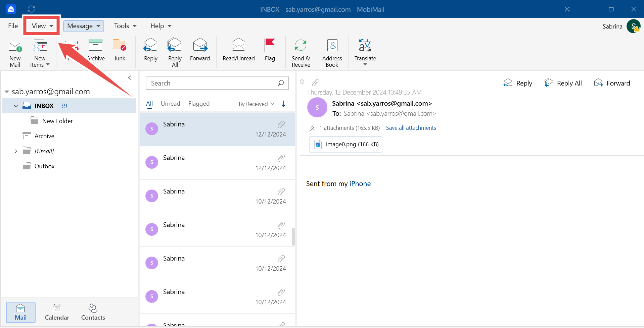
Task: Click Reply in the reading pane header
Action: click(518, 83)
